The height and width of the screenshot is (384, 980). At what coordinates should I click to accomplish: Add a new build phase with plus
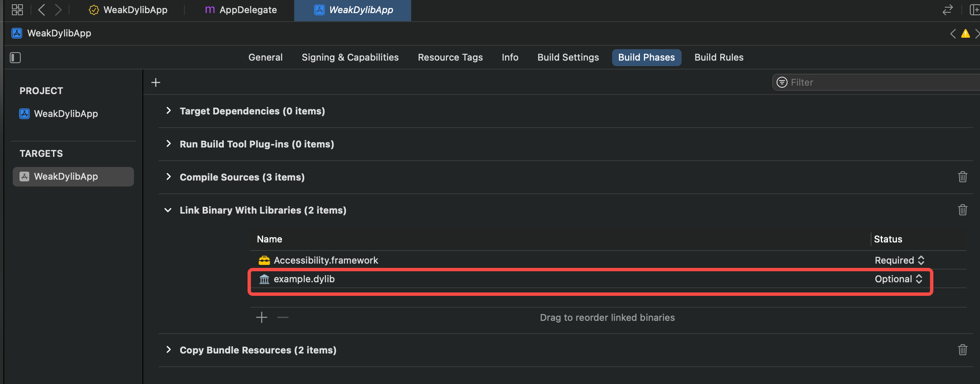click(156, 82)
